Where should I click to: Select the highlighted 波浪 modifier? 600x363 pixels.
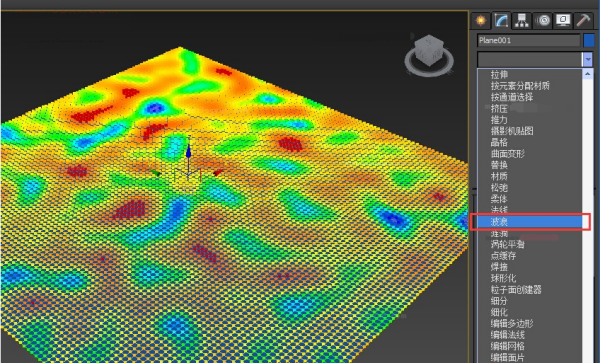coord(530,221)
